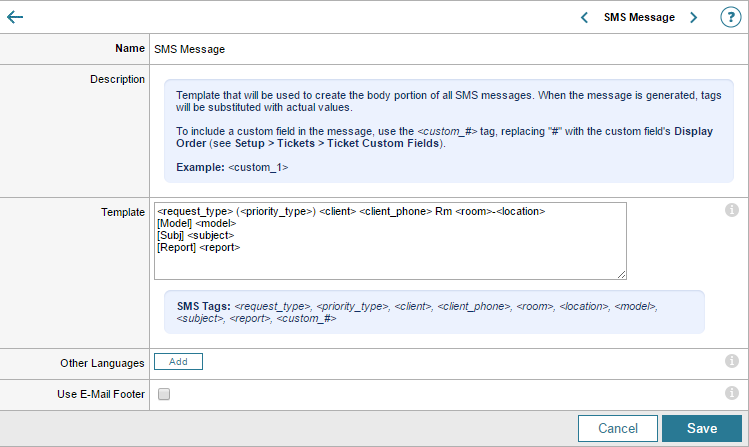Go to next template with right chevron
The width and height of the screenshot is (749, 447).
693,17
